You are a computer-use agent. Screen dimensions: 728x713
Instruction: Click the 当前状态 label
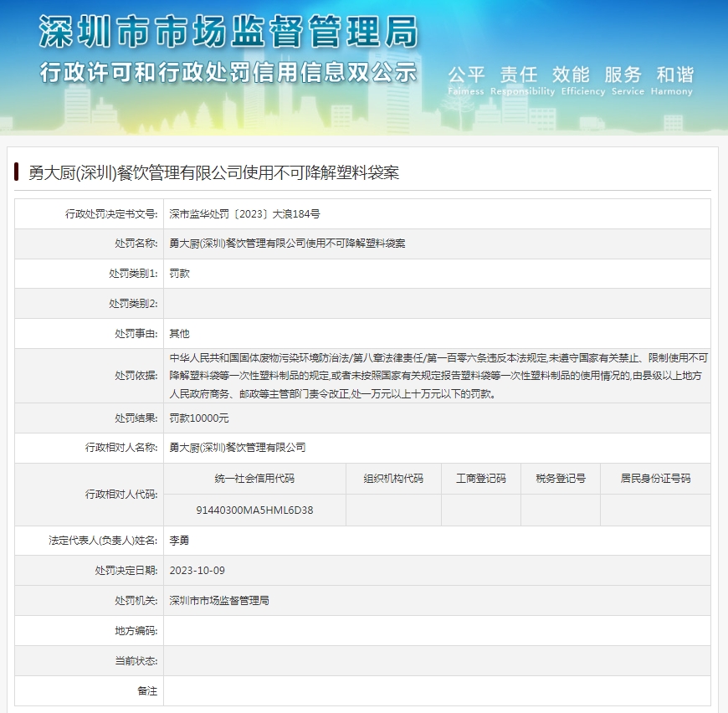click(x=136, y=660)
